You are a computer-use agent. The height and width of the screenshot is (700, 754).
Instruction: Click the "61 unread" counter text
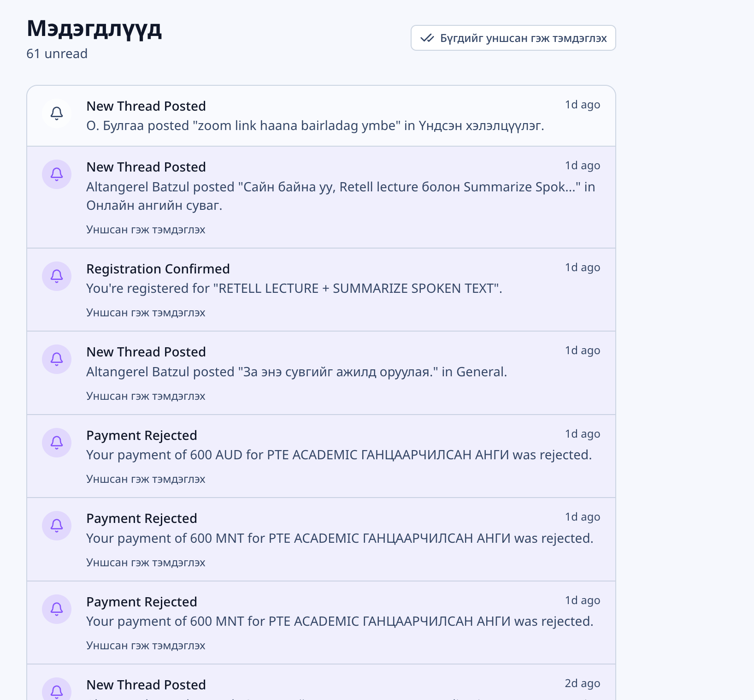coord(57,53)
